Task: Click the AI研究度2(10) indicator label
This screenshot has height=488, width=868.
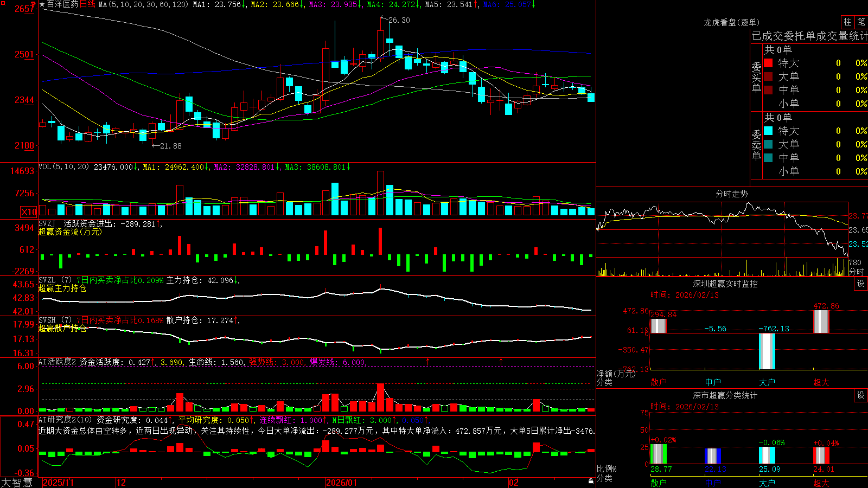Action: point(65,420)
